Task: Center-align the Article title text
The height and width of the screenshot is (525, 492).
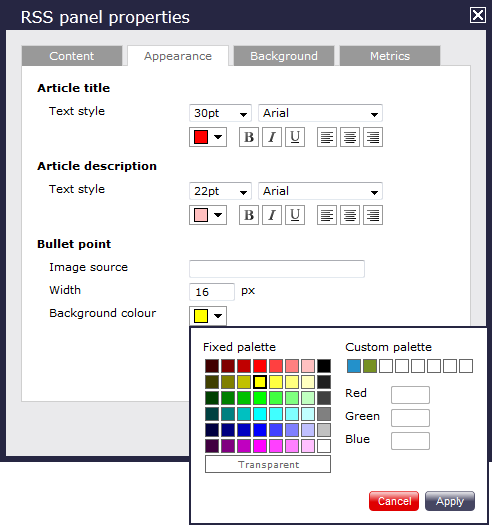Action: [350, 137]
